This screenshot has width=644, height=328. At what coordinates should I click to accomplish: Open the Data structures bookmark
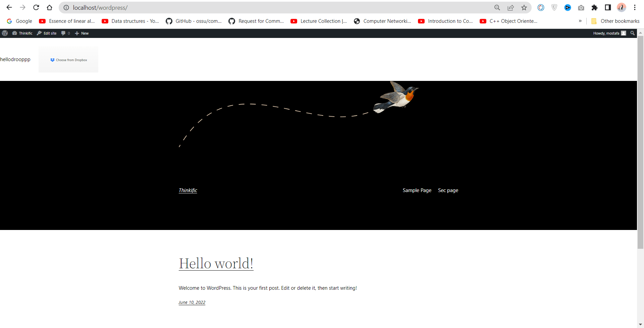tap(130, 21)
